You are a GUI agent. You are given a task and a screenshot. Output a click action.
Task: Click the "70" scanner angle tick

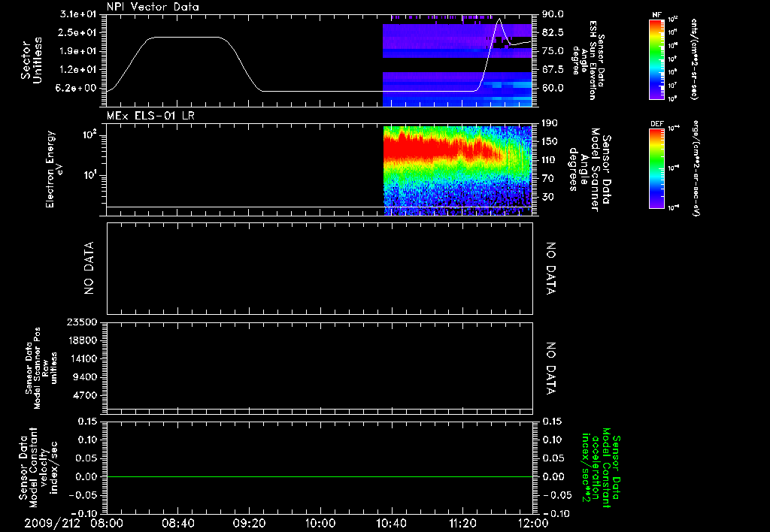click(x=547, y=179)
